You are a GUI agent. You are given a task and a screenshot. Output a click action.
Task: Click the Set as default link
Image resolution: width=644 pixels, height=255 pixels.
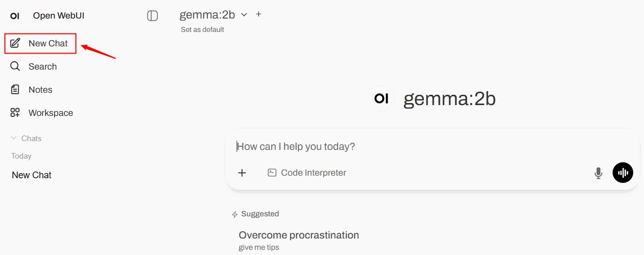[x=202, y=29]
